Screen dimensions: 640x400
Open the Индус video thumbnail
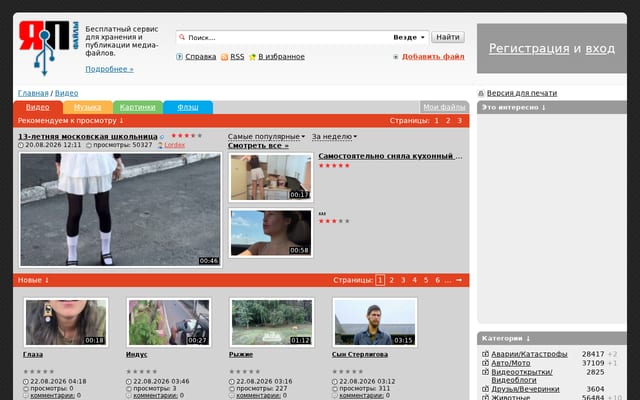tap(169, 322)
